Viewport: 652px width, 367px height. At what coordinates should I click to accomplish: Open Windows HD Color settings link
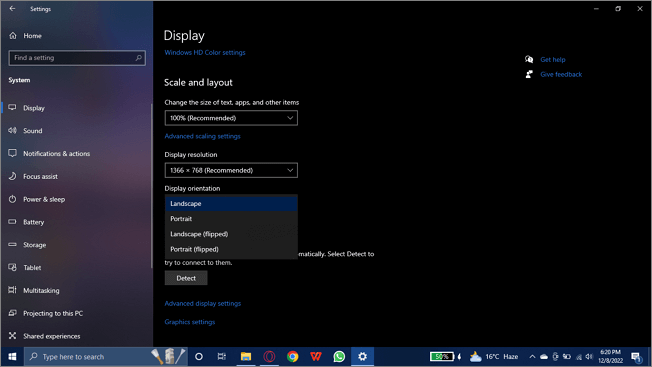pos(205,52)
